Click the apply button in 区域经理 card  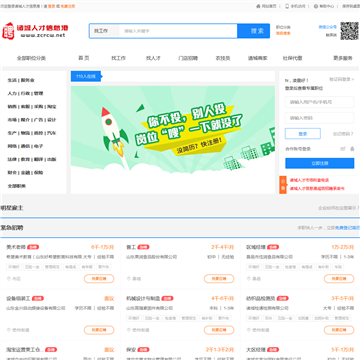(339, 279)
